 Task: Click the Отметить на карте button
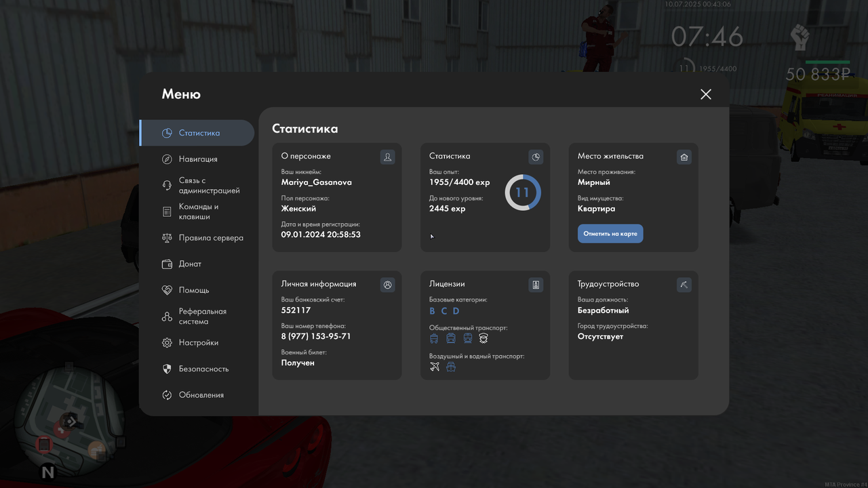coord(610,233)
